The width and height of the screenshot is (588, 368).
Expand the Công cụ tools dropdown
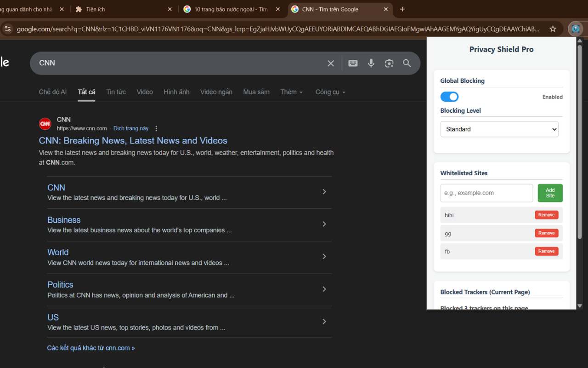click(x=330, y=92)
